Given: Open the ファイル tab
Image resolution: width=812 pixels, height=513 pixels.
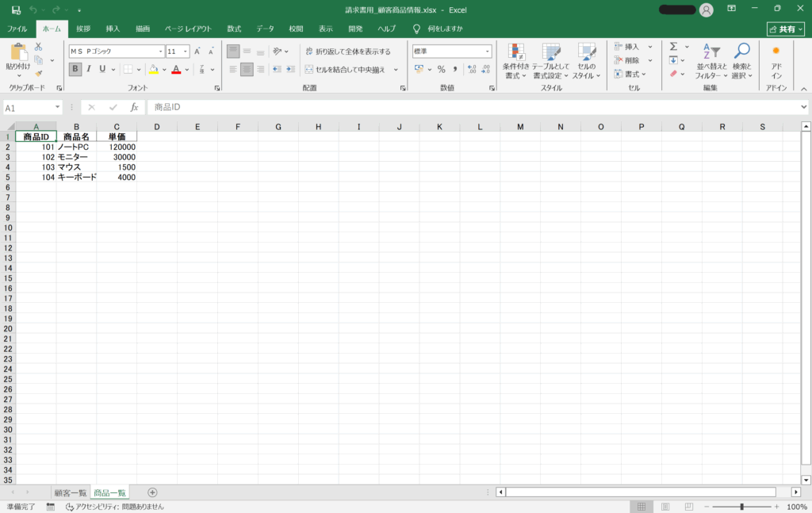Looking at the screenshot, I should tap(17, 29).
